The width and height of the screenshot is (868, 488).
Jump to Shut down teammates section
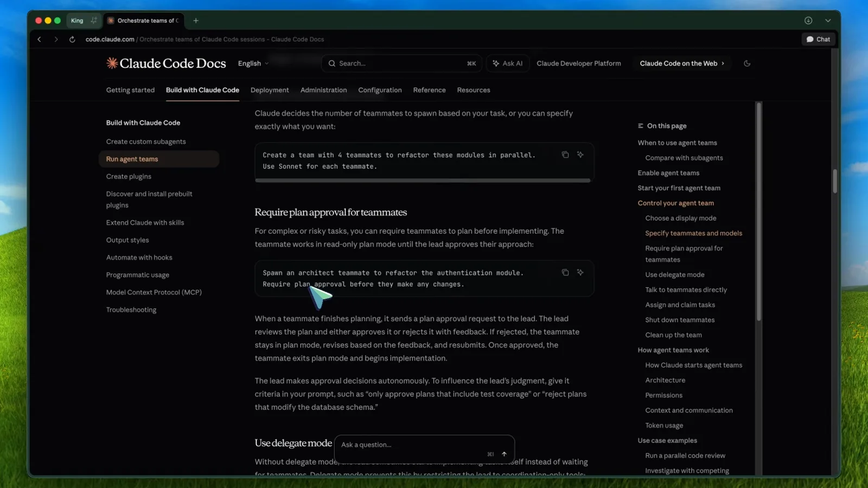pos(680,320)
